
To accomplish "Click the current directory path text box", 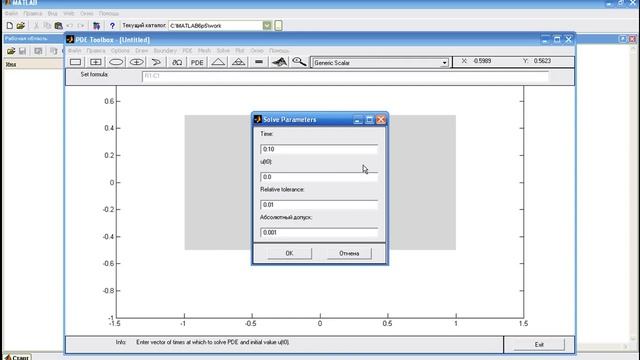I will click(215, 26).
